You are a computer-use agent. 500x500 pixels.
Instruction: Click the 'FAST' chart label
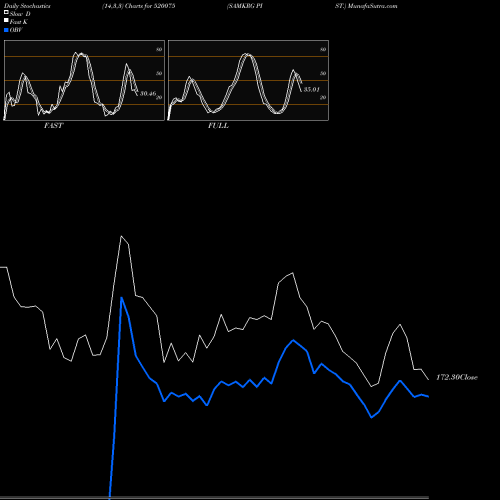coord(53,126)
